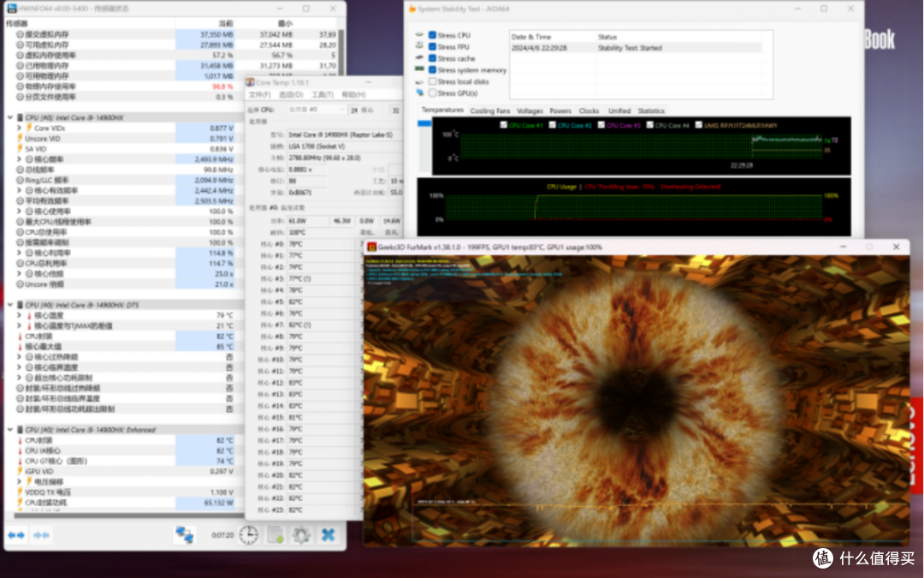924x578 pixels.
Task: Click the RAM icon beside Stress system memory
Action: pos(419,69)
